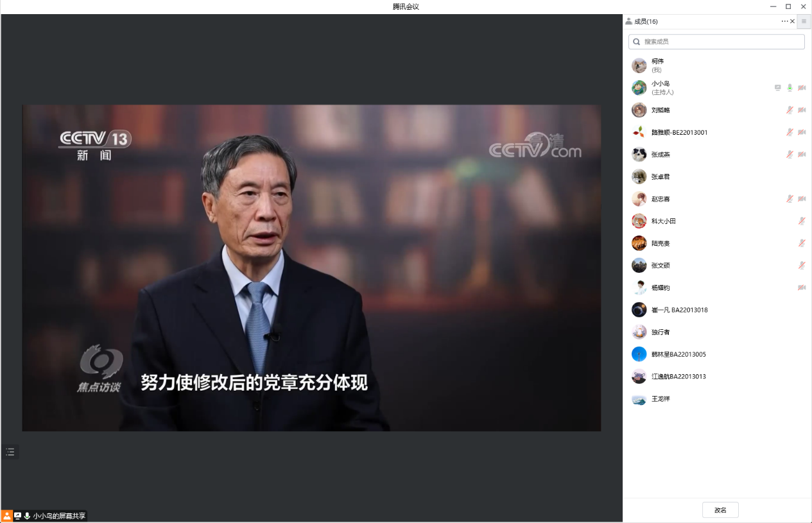
Task: Toggle 科大小田's muted microphone icon
Action: [802, 221]
